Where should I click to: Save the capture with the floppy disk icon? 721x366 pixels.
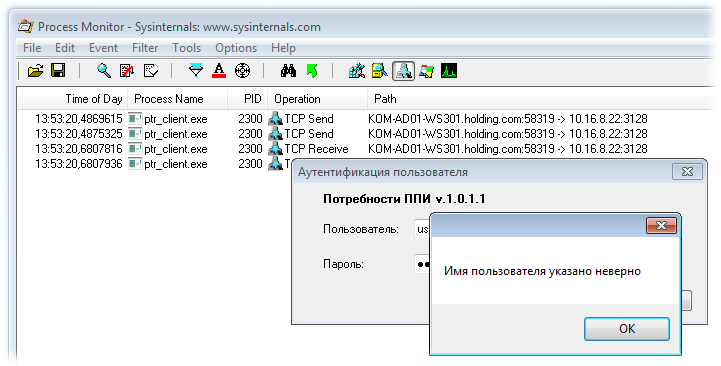[58, 70]
